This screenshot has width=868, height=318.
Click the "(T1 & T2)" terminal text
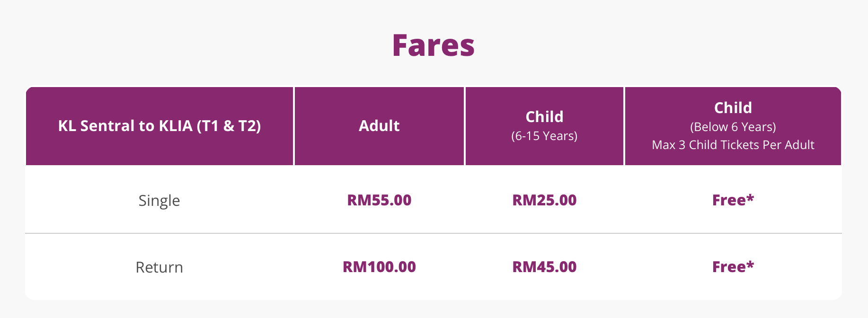coord(229,126)
